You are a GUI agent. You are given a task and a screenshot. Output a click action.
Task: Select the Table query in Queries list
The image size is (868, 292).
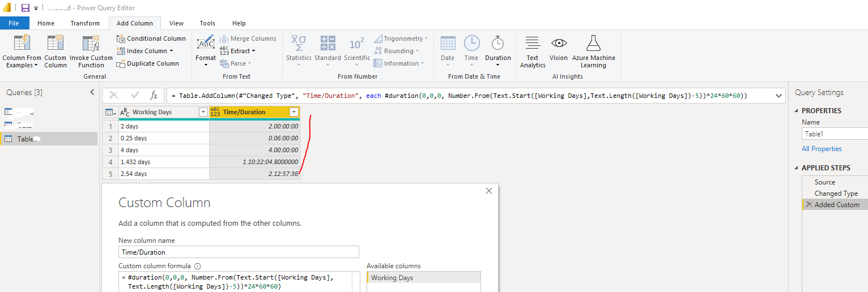tap(49, 139)
